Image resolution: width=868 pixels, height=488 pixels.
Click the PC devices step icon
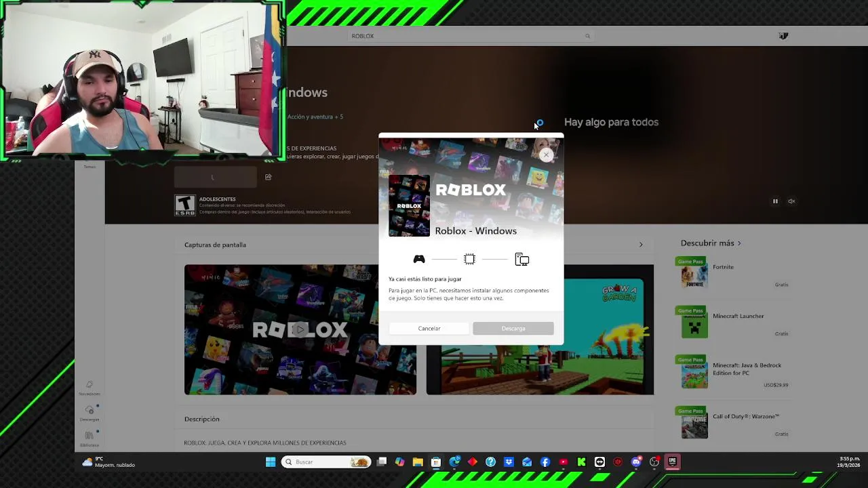[x=521, y=259]
